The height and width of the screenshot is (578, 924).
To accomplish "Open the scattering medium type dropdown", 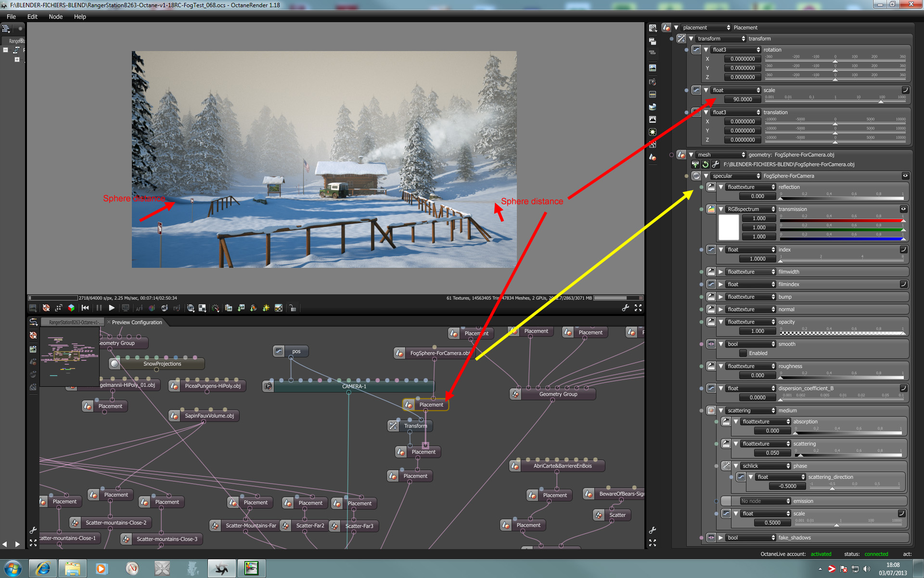I will point(751,410).
